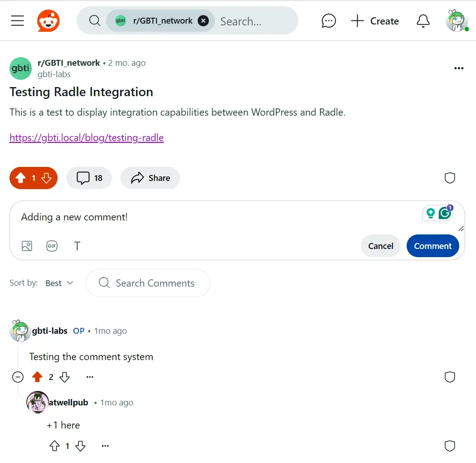
Task: Downvote the Testing Radle Integration post
Action: click(46, 178)
